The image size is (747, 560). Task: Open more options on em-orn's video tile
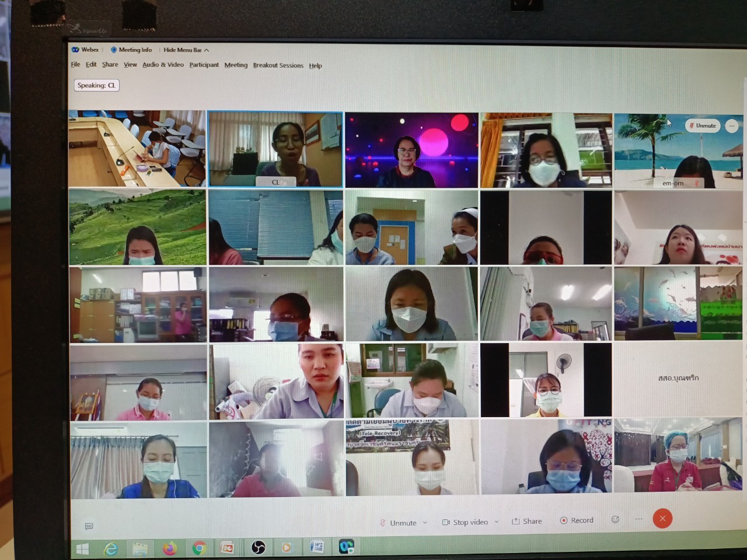pos(731,126)
